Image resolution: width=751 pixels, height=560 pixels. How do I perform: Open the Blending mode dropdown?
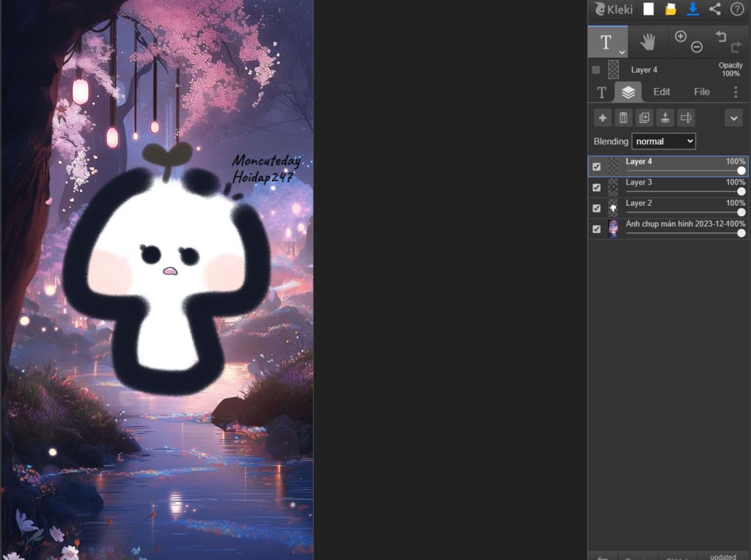coord(663,141)
